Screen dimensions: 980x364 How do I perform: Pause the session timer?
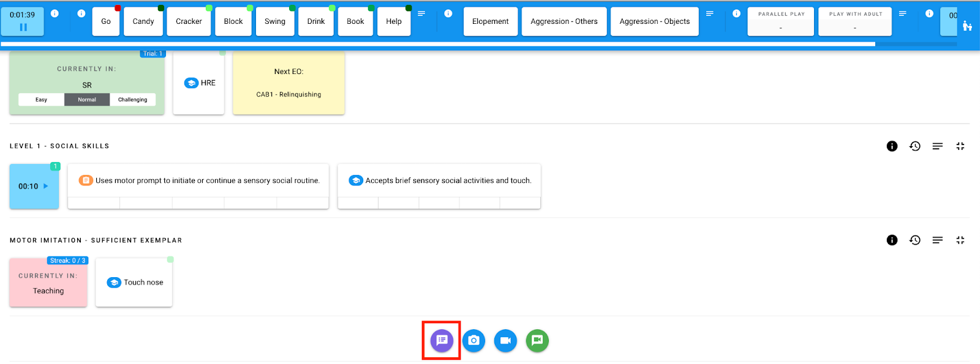[23, 27]
